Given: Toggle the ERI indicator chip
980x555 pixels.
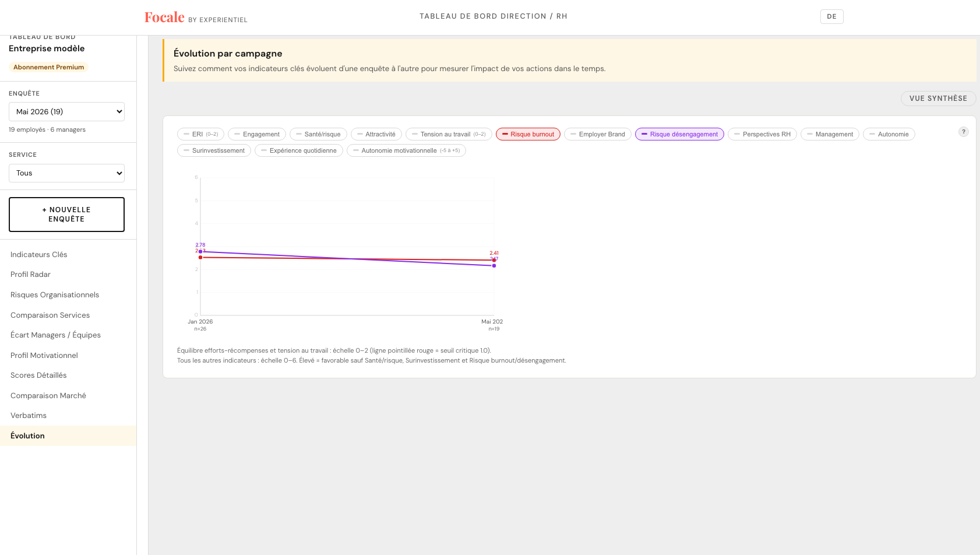Looking at the screenshot, I should pos(200,134).
